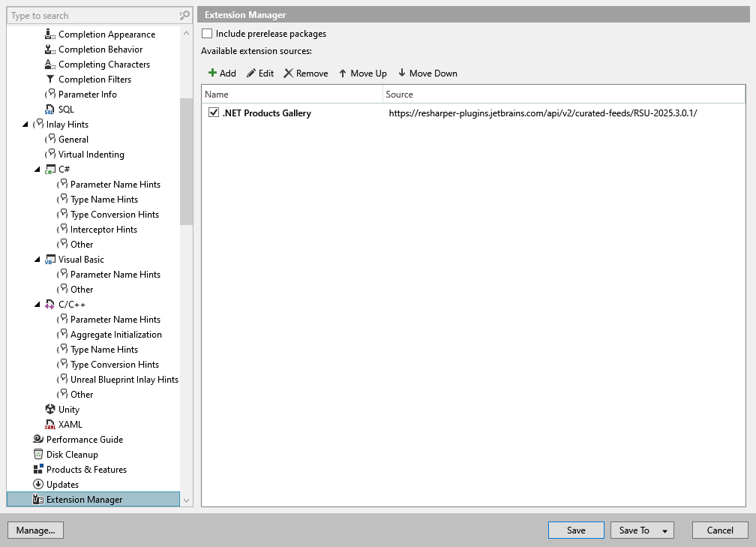The width and height of the screenshot is (756, 547).
Task: Move Up the selected extension source
Action: [362, 73]
